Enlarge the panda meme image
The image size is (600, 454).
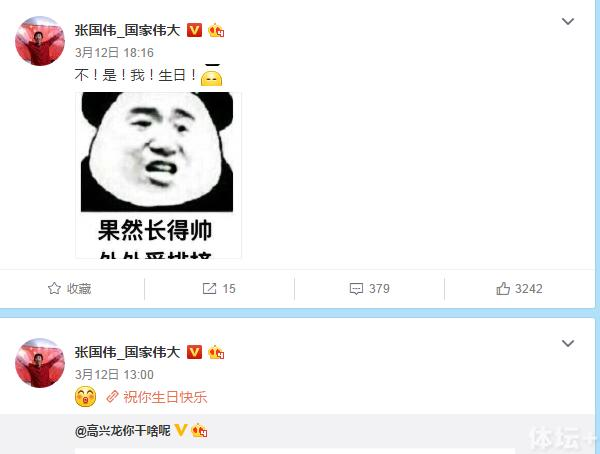pos(158,175)
